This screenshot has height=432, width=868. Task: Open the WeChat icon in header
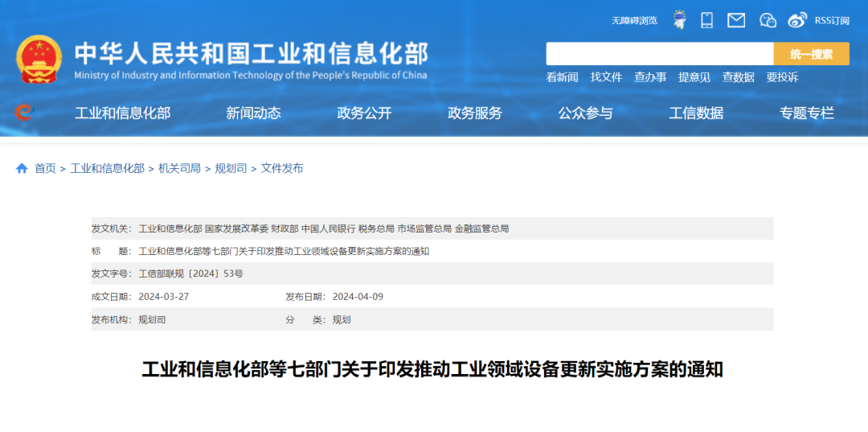pyautogui.click(x=768, y=20)
